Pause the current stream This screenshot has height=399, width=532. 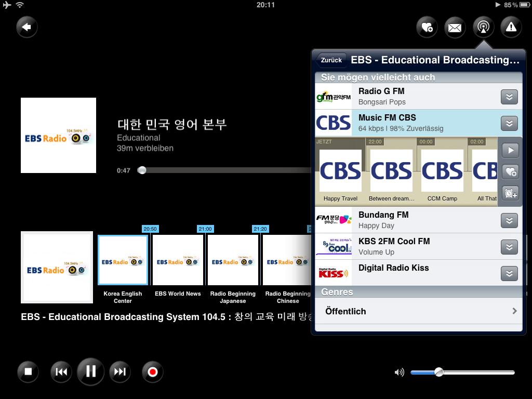tap(90, 371)
